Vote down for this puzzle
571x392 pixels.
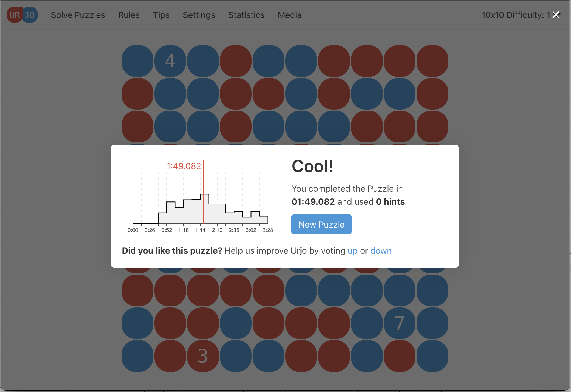point(381,251)
